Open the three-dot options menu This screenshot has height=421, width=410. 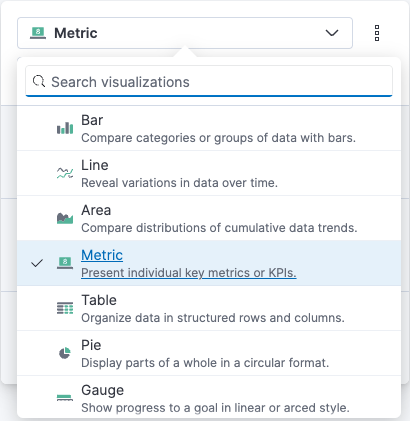click(377, 33)
